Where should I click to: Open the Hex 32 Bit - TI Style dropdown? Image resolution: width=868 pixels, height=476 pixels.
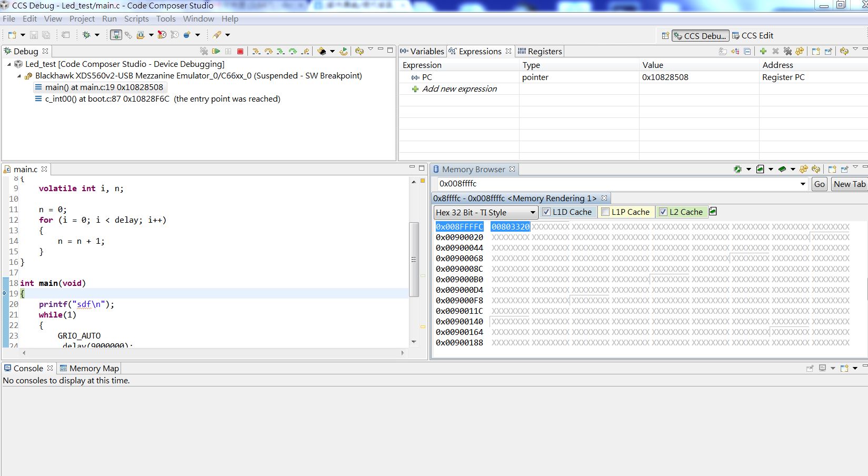[x=485, y=212]
